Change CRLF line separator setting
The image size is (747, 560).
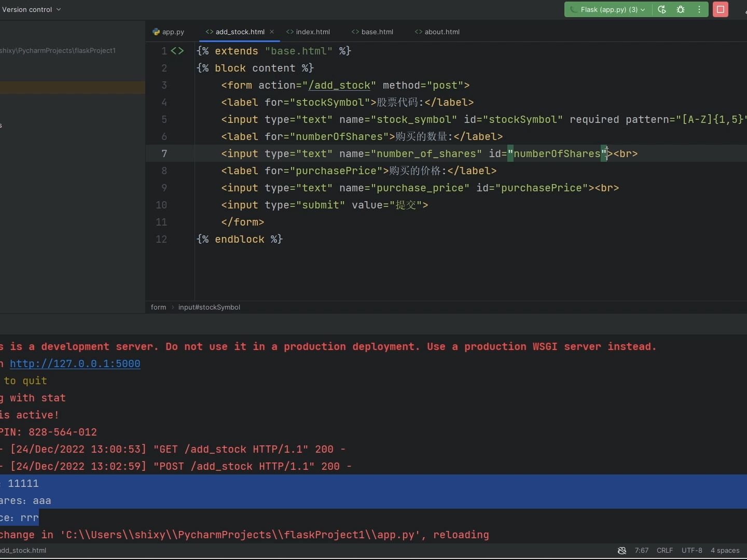(665, 550)
